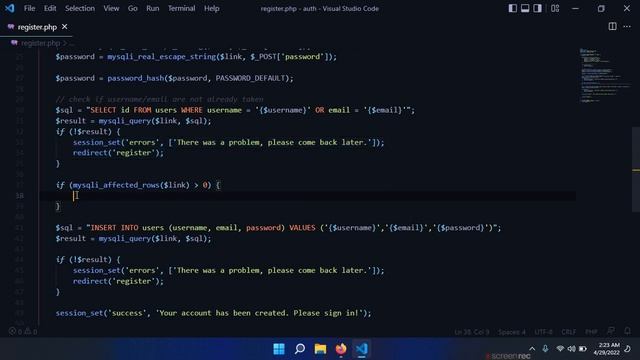The height and width of the screenshot is (360, 640).
Task: Open the clock showing 2:23 AM
Action: coord(607,349)
